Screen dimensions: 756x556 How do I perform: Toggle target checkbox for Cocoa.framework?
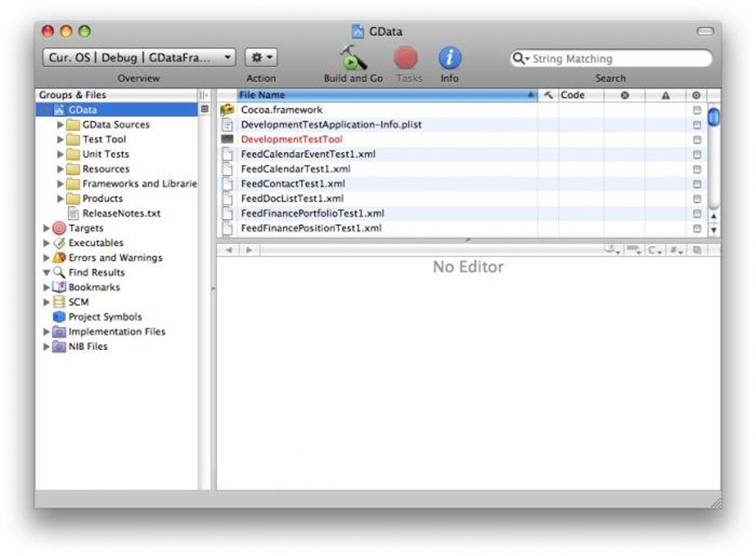[x=697, y=110]
